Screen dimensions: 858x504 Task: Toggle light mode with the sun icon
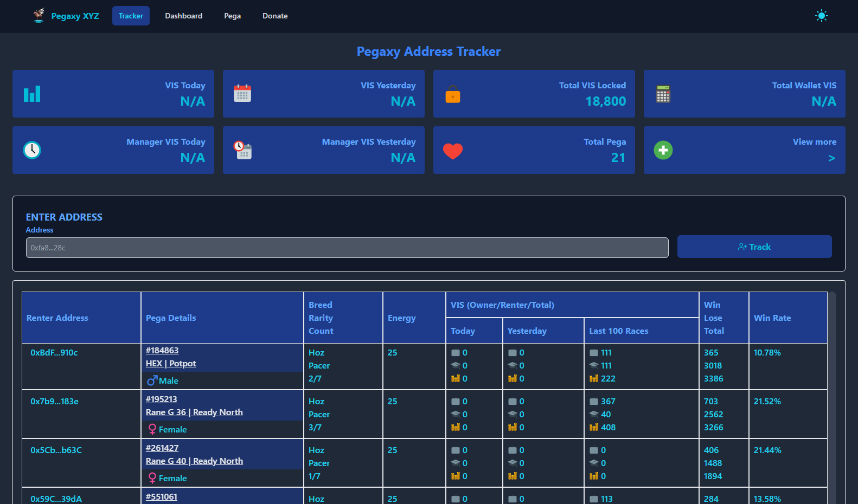(x=822, y=16)
